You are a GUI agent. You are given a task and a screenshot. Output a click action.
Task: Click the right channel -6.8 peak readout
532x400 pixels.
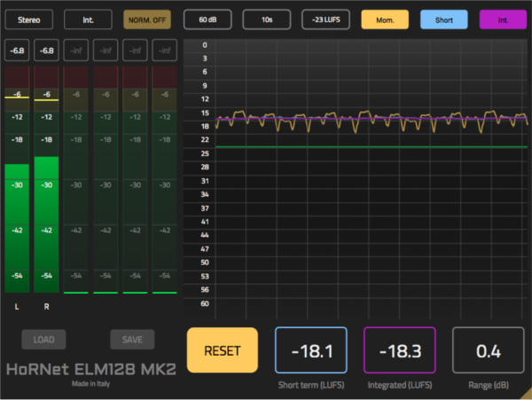pyautogui.click(x=46, y=51)
